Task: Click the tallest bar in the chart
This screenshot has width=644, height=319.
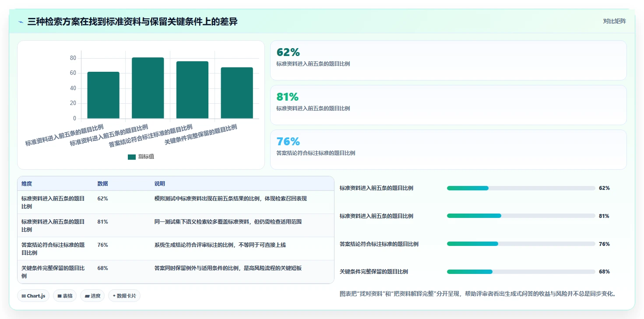Action: point(148,88)
